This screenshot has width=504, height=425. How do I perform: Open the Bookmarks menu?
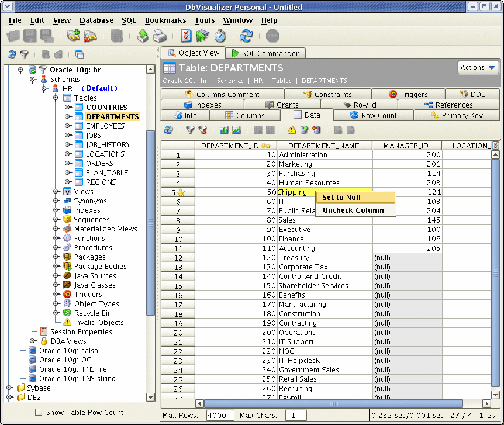point(165,20)
